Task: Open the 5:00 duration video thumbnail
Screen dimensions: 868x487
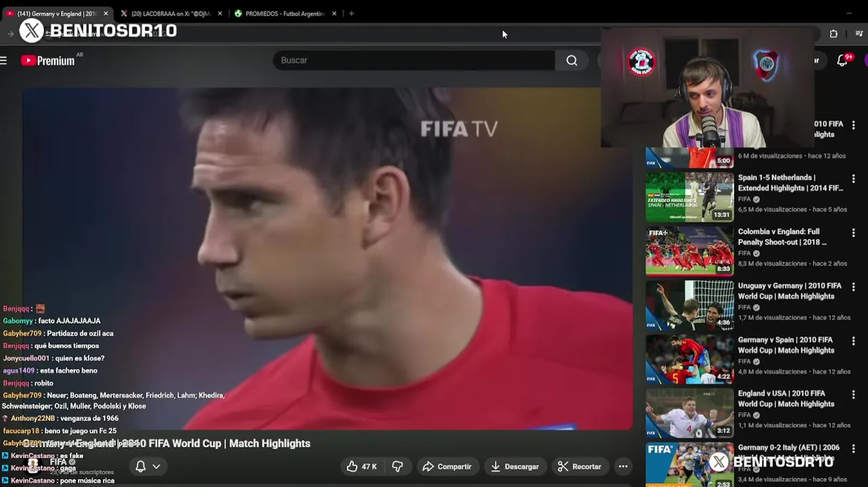Action: pyautogui.click(x=689, y=157)
